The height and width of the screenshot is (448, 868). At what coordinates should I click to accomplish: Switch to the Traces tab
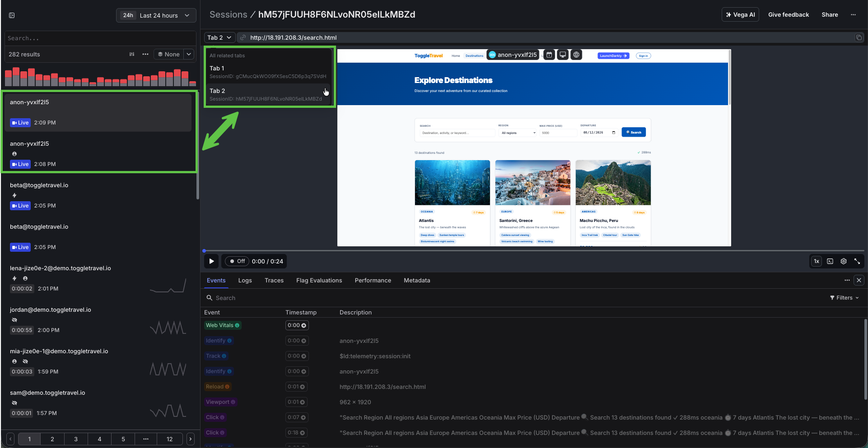pyautogui.click(x=274, y=280)
